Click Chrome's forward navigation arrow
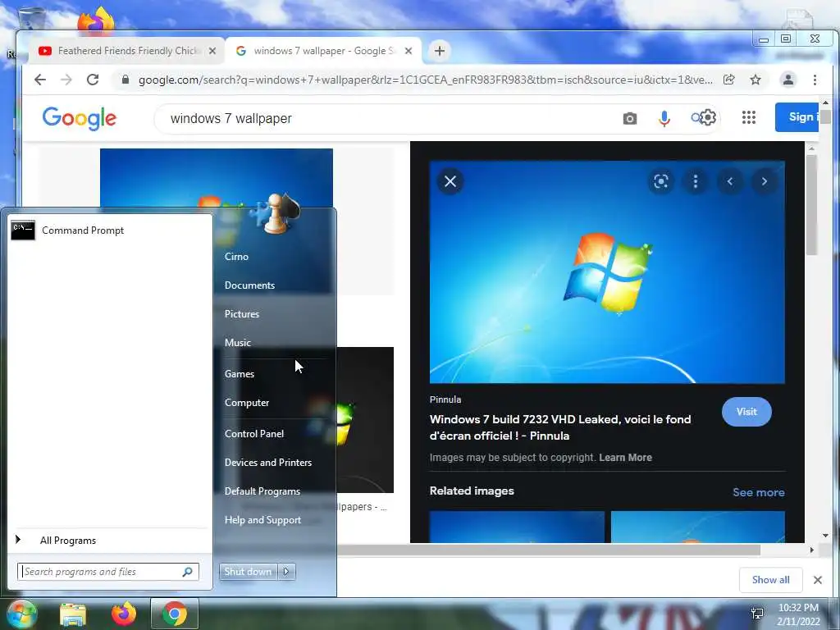Image resolution: width=840 pixels, height=630 pixels. [x=66, y=80]
